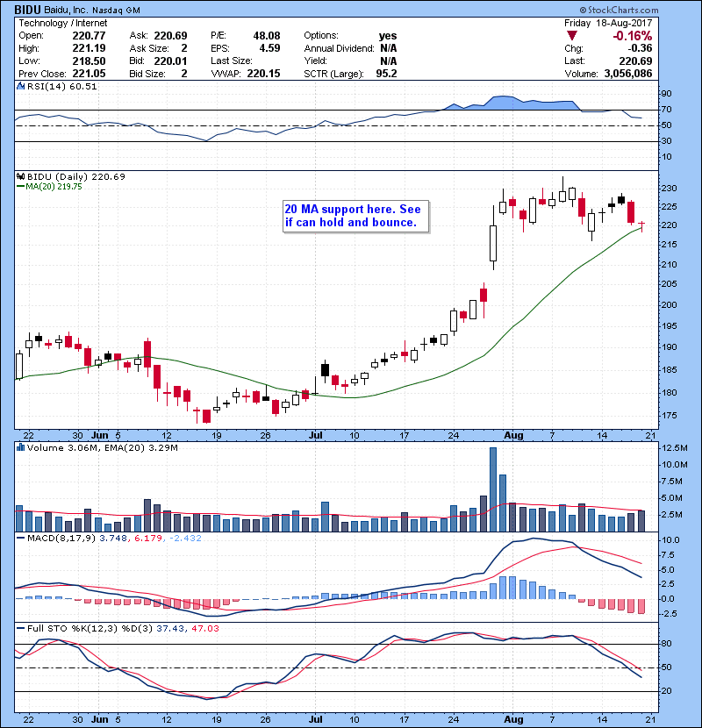
Task: Click the StockCharts.com copyright text
Action: point(619,10)
